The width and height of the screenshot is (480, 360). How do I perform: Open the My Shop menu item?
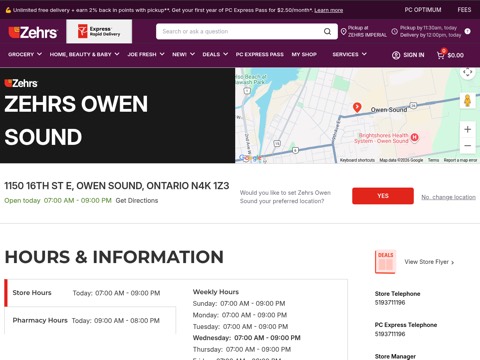coord(304,54)
